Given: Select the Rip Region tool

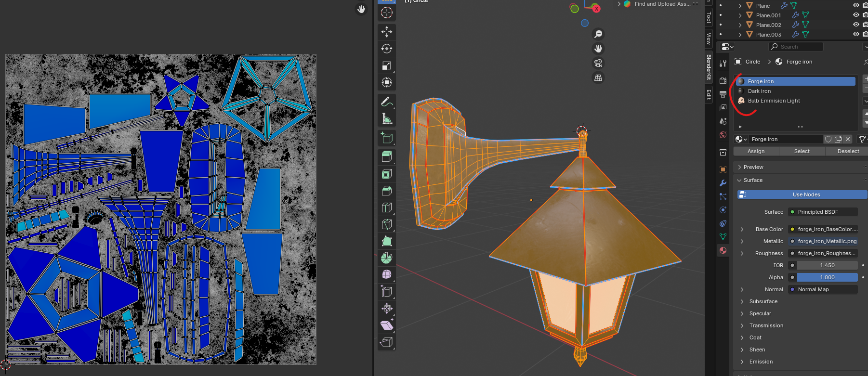Looking at the screenshot, I should tap(387, 342).
